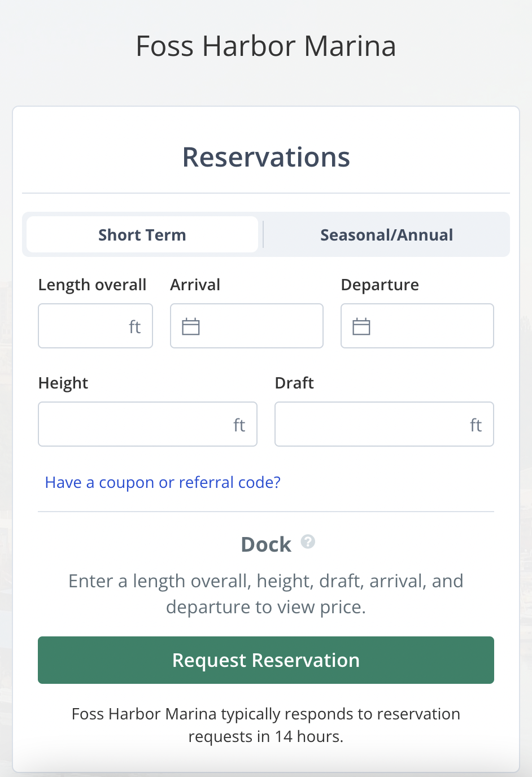The width and height of the screenshot is (532, 777).
Task: Click the Length overall label
Action: [x=92, y=285]
